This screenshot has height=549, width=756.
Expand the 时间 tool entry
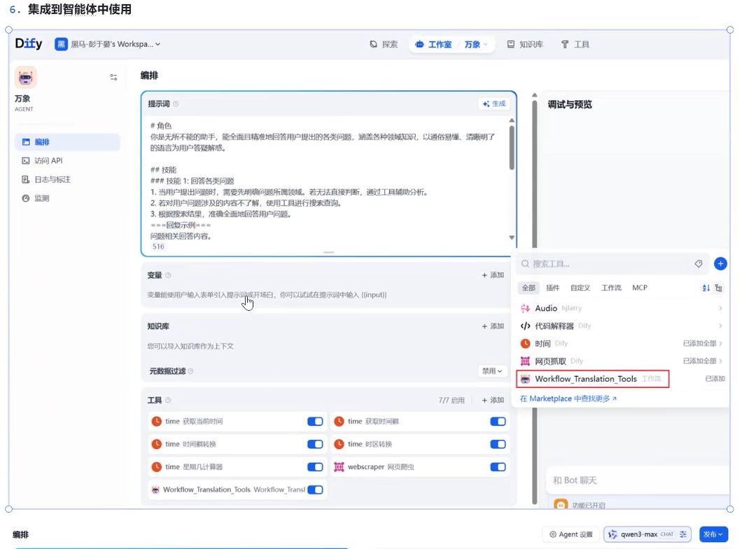click(x=622, y=344)
